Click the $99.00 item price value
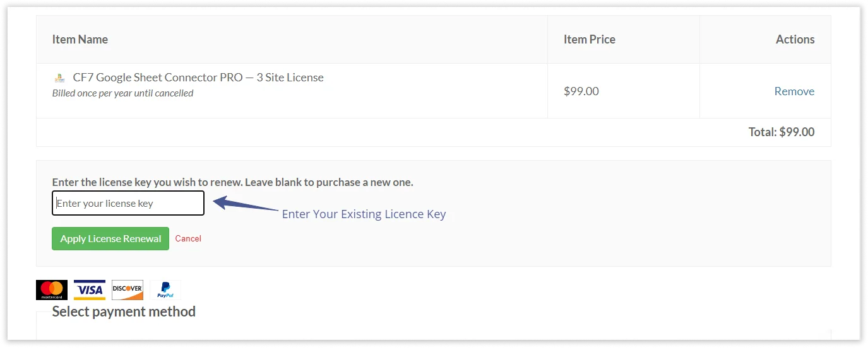The width and height of the screenshot is (868, 348). (581, 91)
